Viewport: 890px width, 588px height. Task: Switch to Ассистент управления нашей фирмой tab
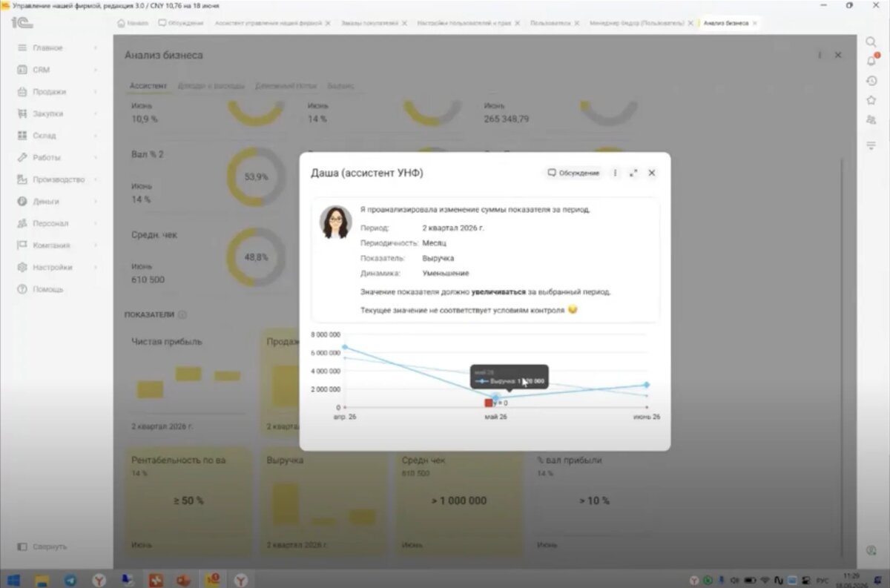(x=268, y=23)
